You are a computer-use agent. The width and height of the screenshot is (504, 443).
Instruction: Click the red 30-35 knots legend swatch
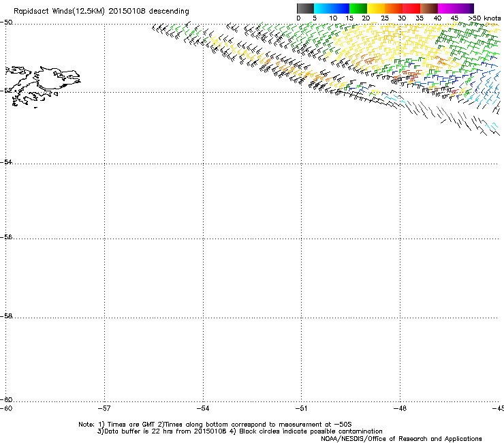coord(411,8)
